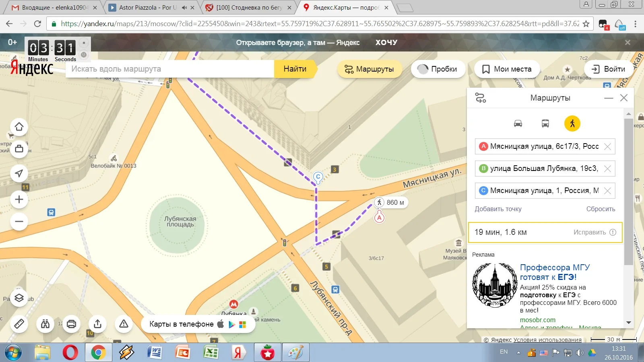644x362 pixels.
Task: Mute the Astor Piazzola tab audio
Action: pos(184,8)
